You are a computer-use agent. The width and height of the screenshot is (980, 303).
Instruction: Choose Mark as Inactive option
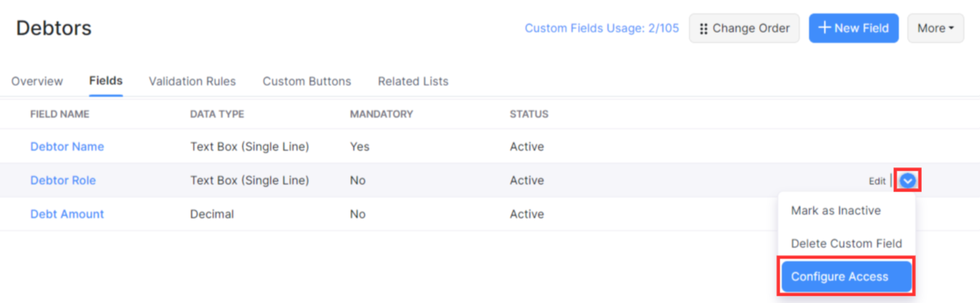(836, 211)
